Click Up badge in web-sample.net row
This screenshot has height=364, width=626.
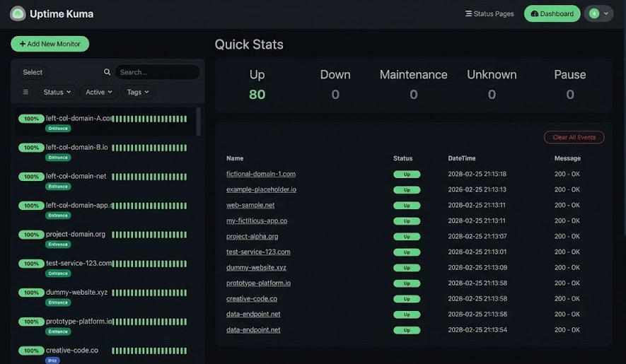[x=407, y=206]
